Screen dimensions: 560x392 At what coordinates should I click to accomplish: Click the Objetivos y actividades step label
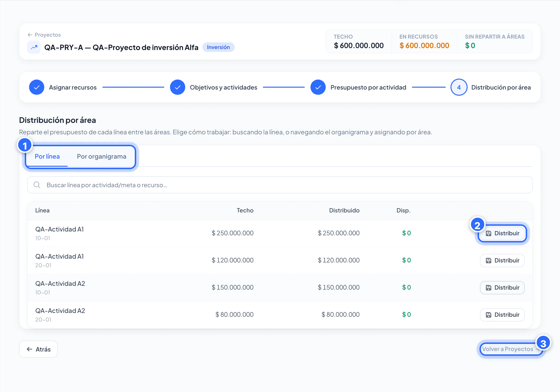point(223,87)
